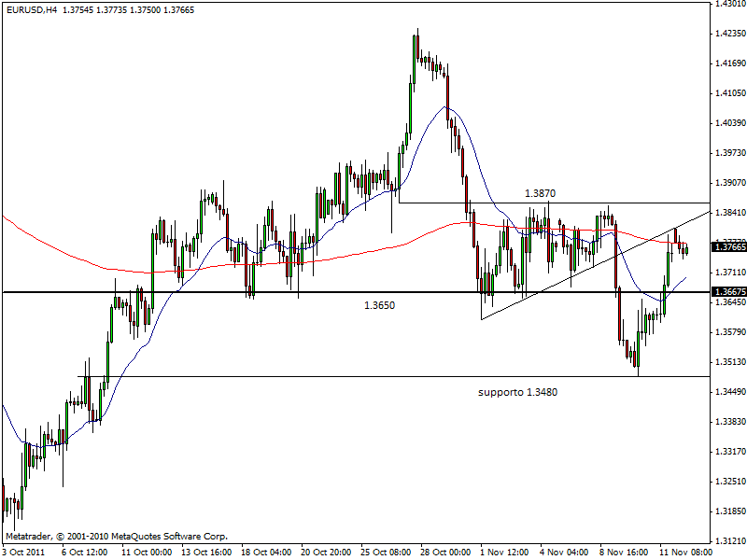Click the 13 Oct 16:00 time marker
The width and height of the screenshot is (747, 560).
tap(207, 553)
